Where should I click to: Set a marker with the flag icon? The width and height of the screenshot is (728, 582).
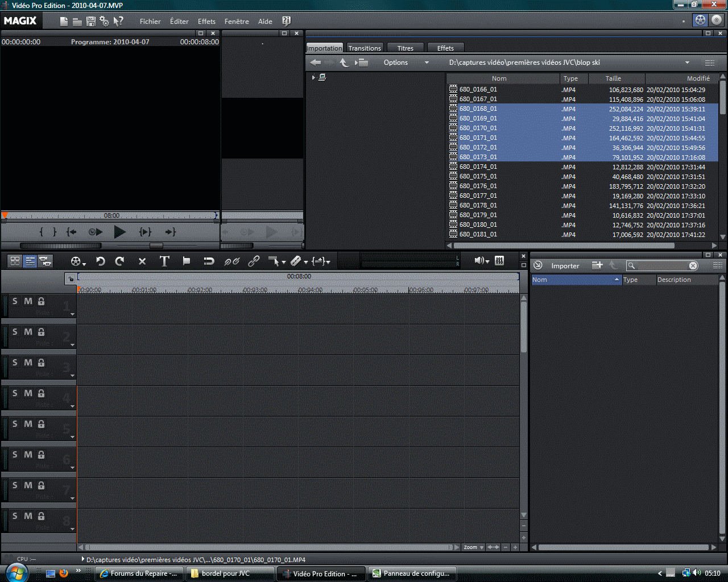click(x=187, y=261)
